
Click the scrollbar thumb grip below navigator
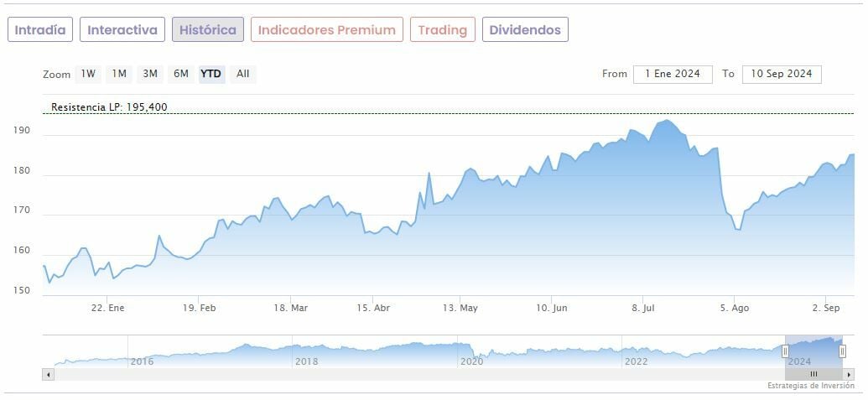(813, 374)
